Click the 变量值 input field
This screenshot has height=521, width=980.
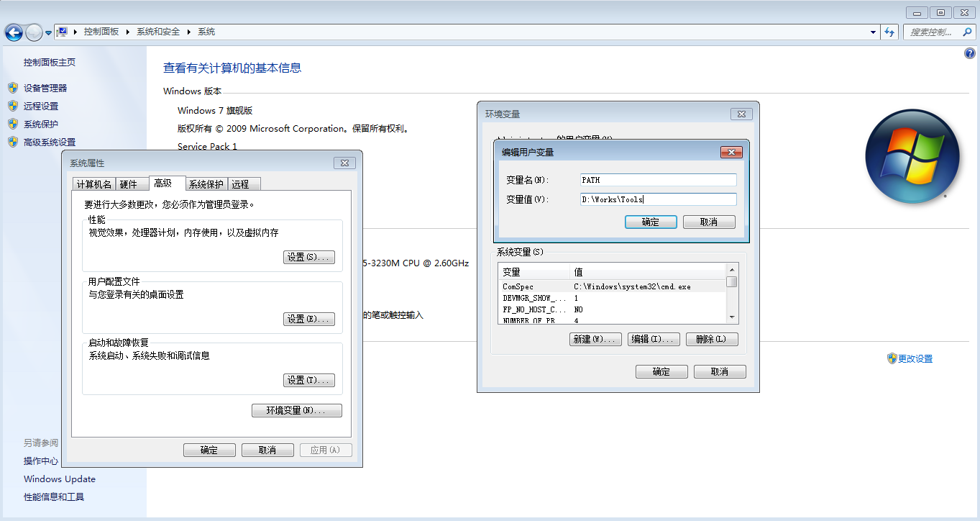659,199
